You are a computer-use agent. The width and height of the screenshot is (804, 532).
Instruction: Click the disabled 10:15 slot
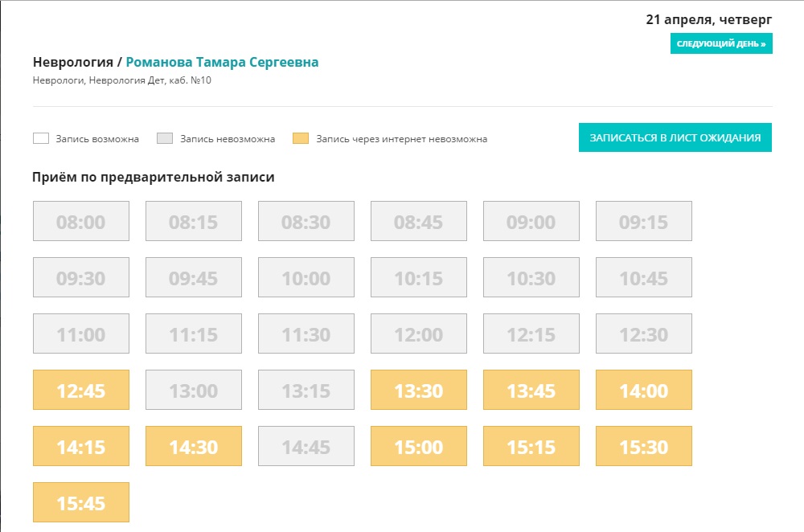coord(419,277)
